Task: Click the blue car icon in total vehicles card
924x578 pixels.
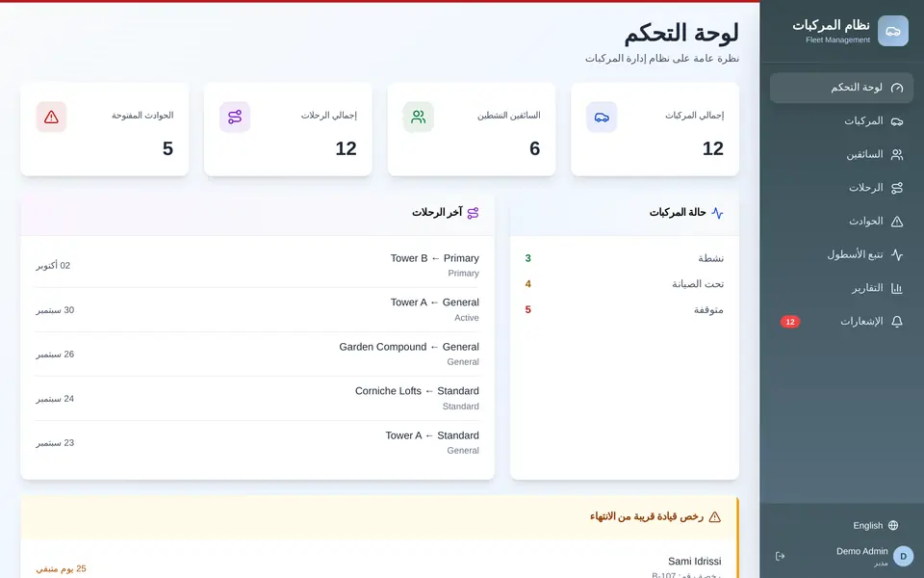Action: click(x=602, y=117)
